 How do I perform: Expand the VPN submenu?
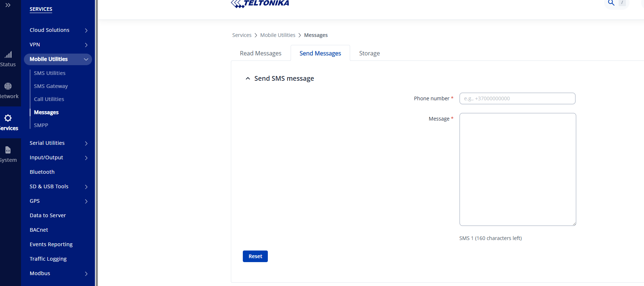86,45
